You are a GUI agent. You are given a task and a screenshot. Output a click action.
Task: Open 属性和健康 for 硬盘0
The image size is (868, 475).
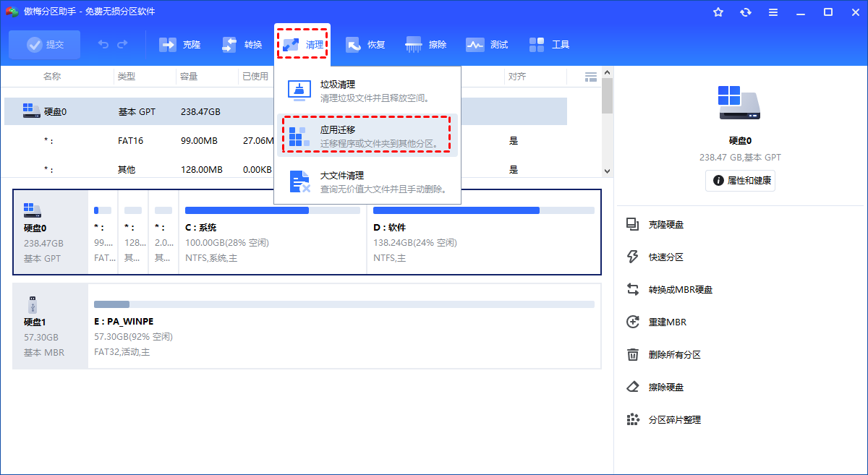pos(740,181)
